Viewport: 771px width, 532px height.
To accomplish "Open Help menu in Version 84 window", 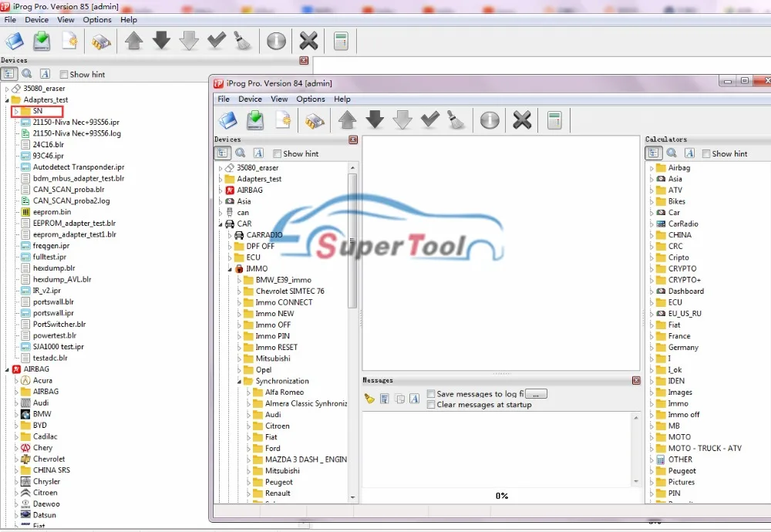I will (x=342, y=99).
